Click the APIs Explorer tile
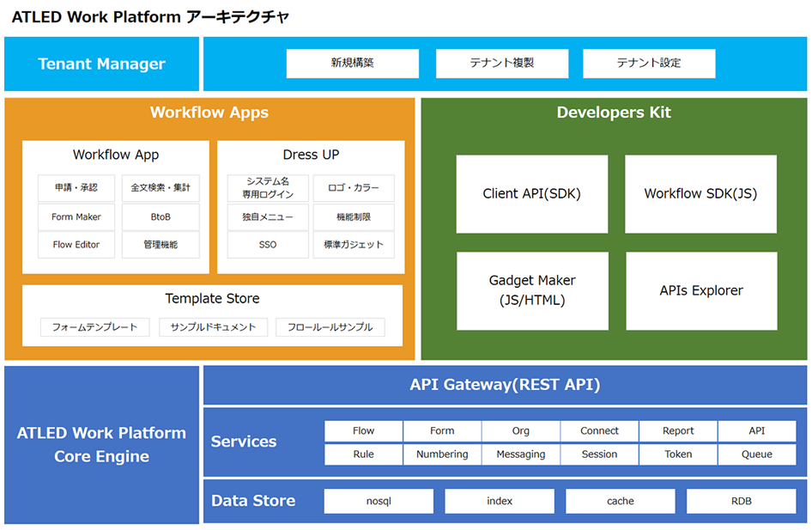The width and height of the screenshot is (812, 530). click(x=700, y=290)
